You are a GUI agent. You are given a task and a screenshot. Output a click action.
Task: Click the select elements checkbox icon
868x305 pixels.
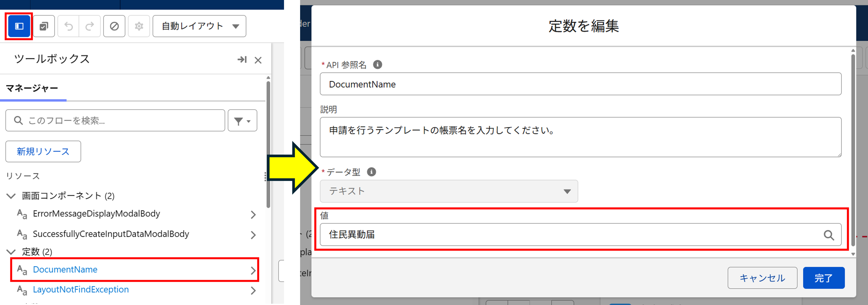coord(44,26)
